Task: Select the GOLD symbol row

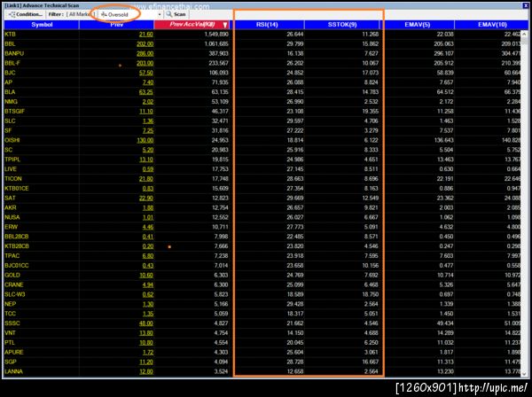Action: click(x=262, y=275)
